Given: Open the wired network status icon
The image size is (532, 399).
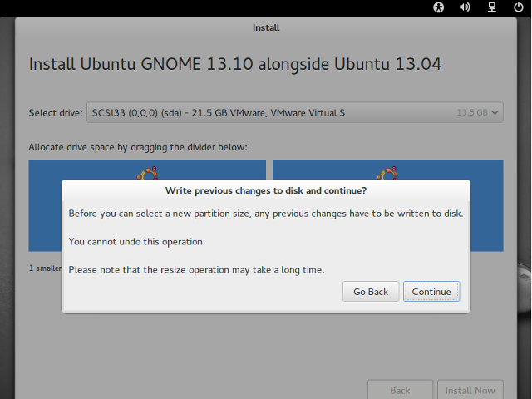Looking at the screenshot, I should [492, 7].
